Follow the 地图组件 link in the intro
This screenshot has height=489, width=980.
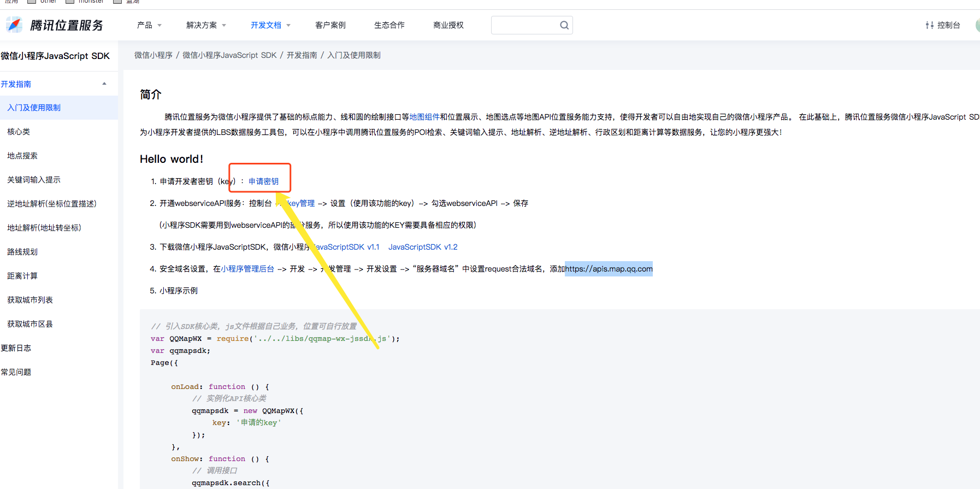click(x=424, y=117)
